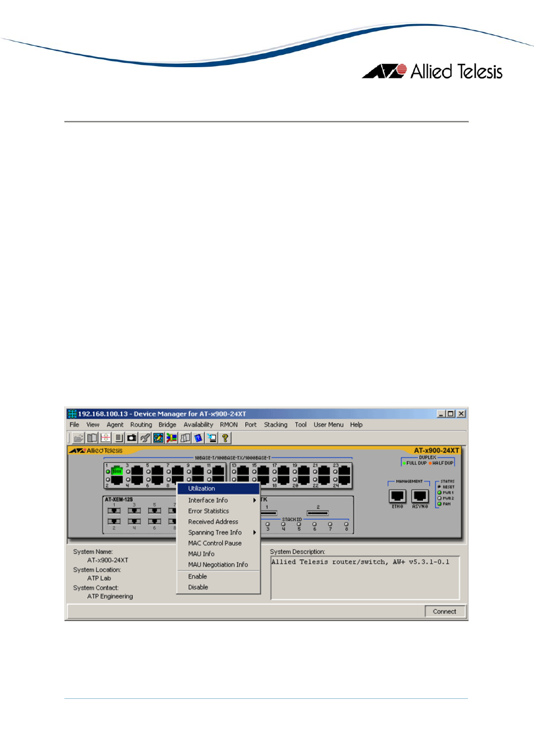Open the Port menu
534x756 pixels.
(x=251, y=425)
